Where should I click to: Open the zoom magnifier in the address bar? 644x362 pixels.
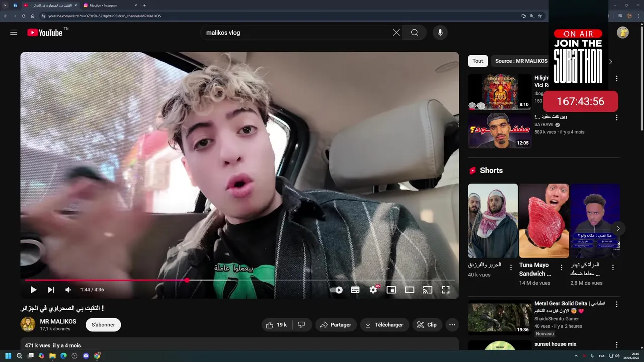click(x=532, y=16)
